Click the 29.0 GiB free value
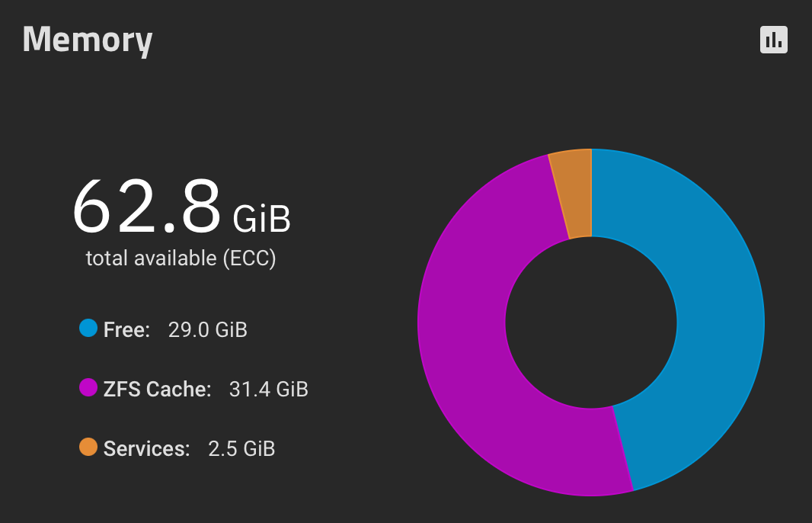This screenshot has height=523, width=812. [x=208, y=329]
